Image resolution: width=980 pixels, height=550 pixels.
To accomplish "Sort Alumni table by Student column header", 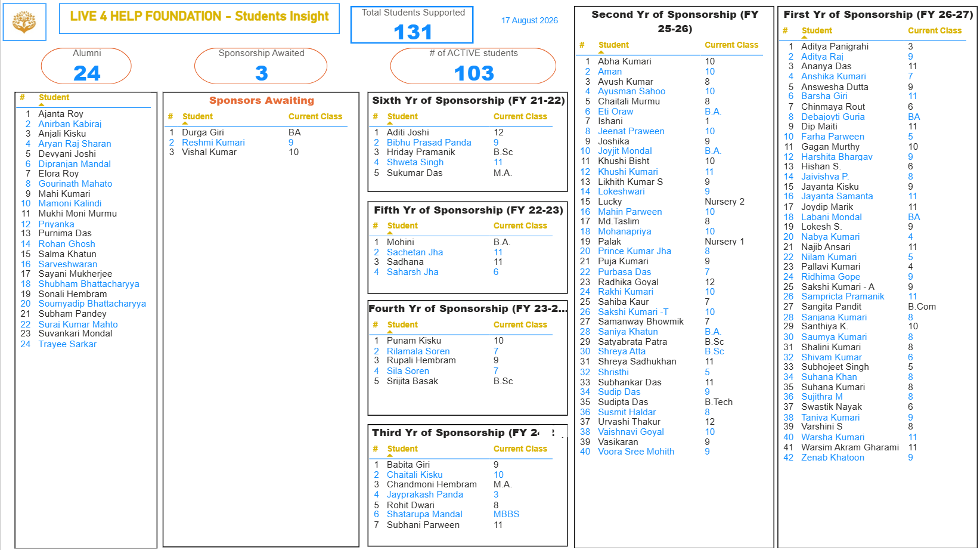I will coord(54,97).
